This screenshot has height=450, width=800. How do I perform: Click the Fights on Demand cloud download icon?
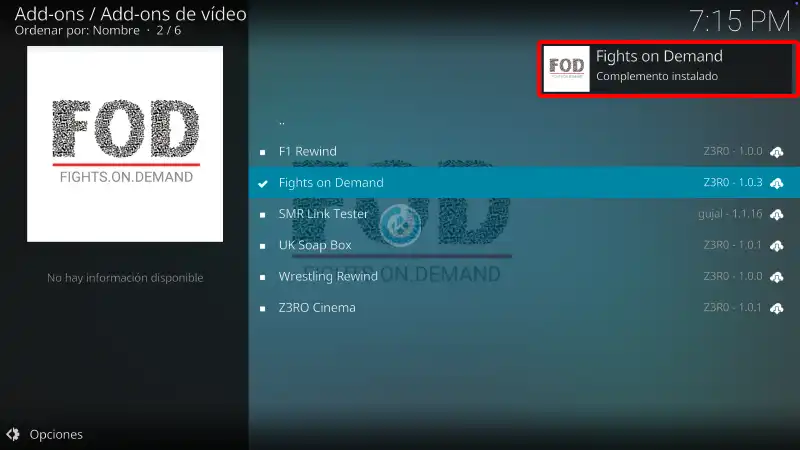pyautogui.click(x=777, y=183)
